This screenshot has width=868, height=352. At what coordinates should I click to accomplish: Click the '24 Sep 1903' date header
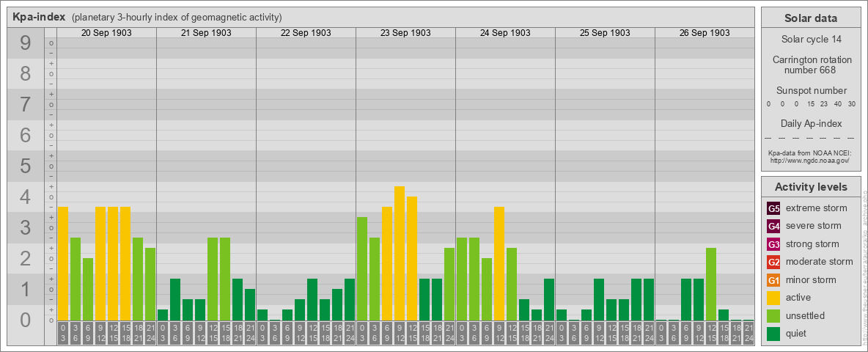click(x=505, y=33)
